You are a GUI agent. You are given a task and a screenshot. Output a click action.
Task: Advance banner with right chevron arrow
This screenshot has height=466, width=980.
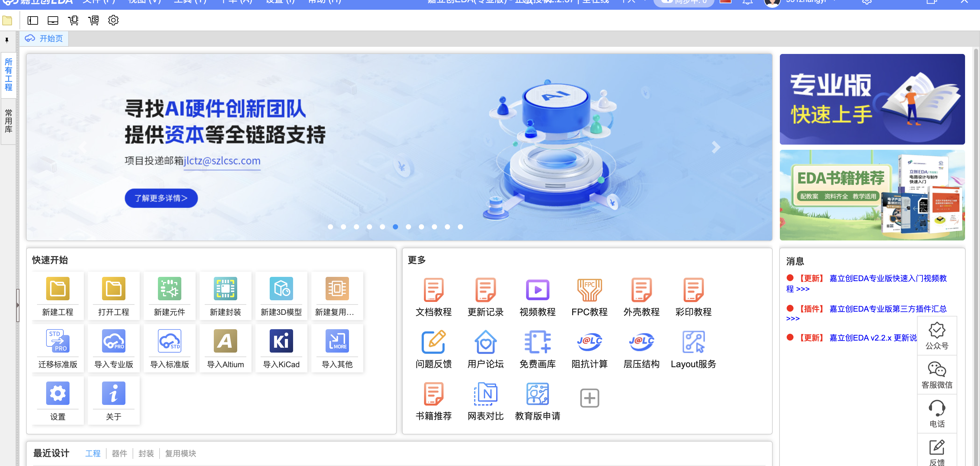(x=716, y=147)
